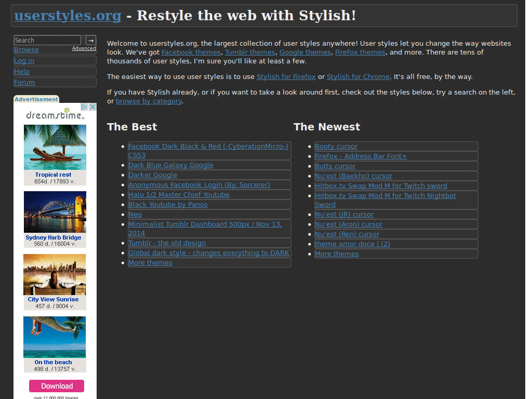Open the Booty cursor style

[336, 146]
